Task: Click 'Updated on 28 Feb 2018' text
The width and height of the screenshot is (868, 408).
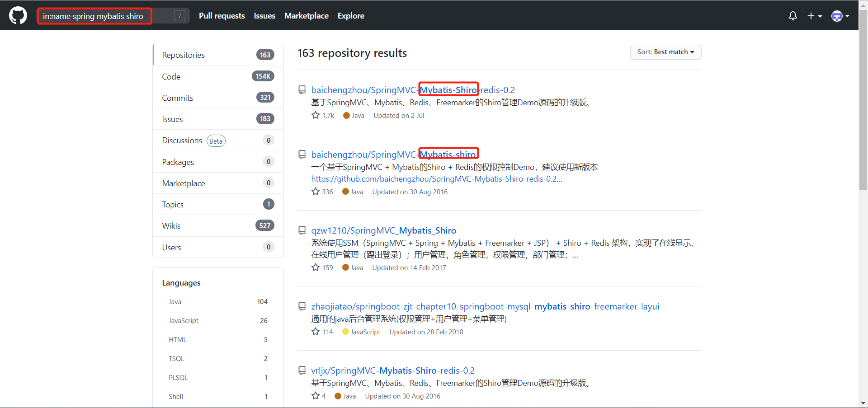Action: point(426,332)
